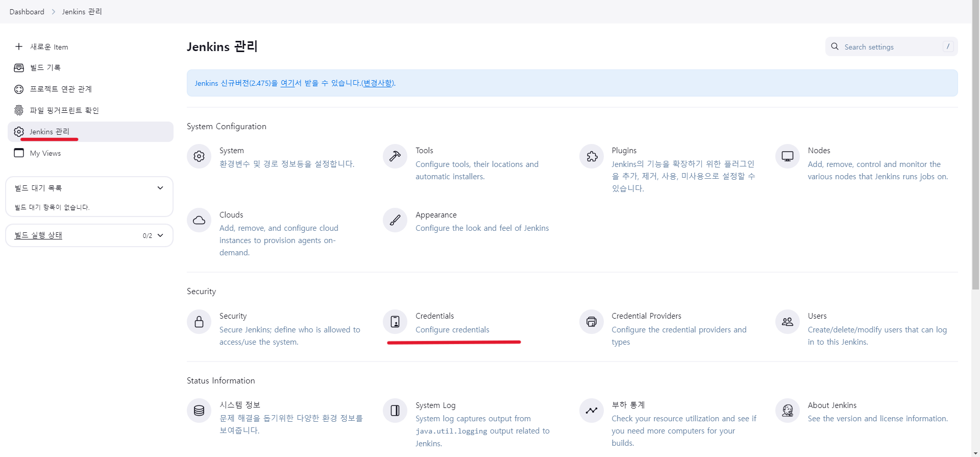
Task: Open System via its gear icon
Action: click(199, 156)
